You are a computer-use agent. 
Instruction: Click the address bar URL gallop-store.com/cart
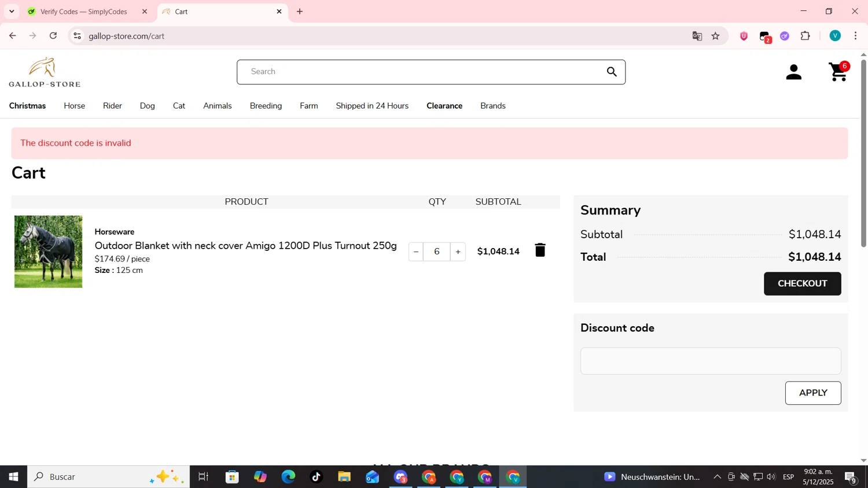(127, 36)
